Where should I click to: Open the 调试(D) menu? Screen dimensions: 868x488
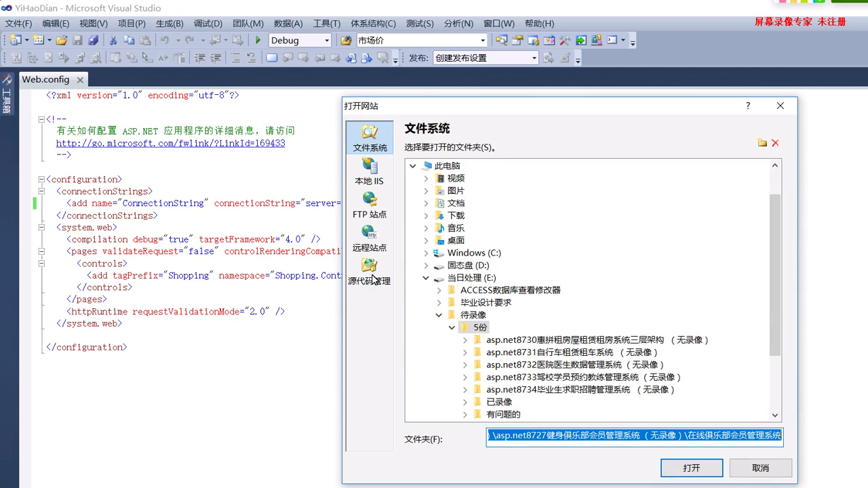pos(208,23)
